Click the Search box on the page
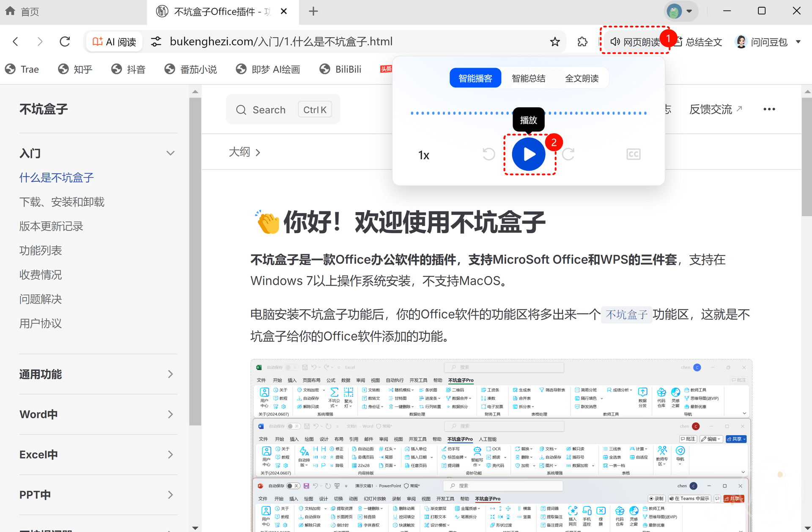The width and height of the screenshot is (812, 532). point(283,110)
